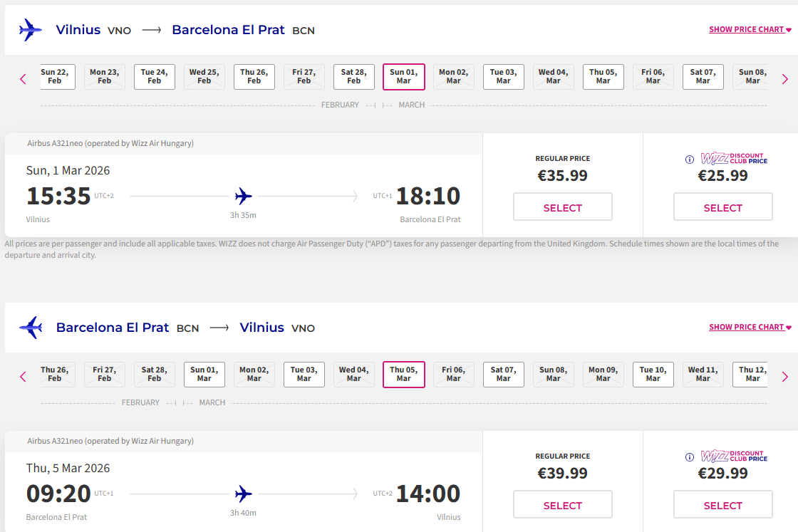Pick outbound date Sat 28, Feb

click(354, 77)
